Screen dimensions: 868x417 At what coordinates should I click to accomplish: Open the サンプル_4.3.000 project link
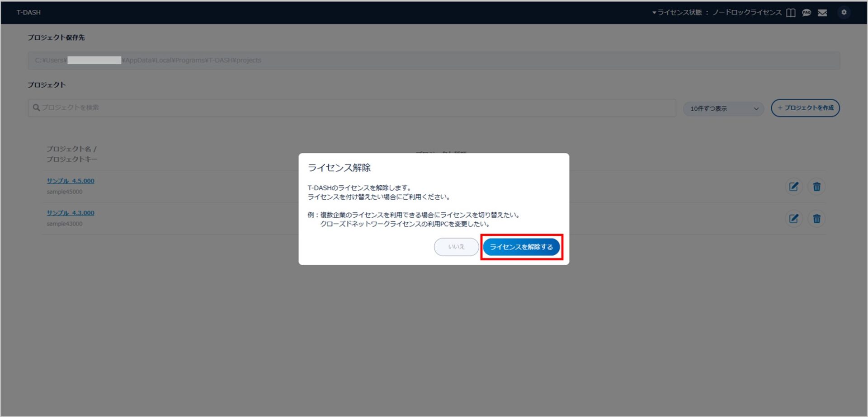point(71,213)
